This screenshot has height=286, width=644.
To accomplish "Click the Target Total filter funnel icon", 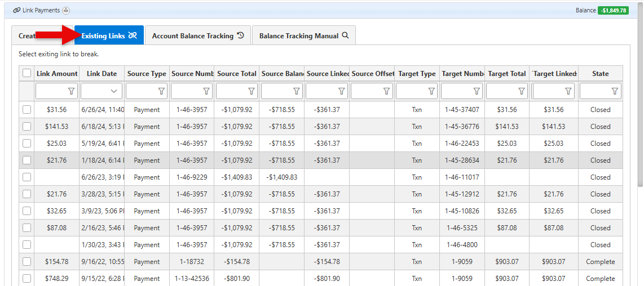I will [522, 91].
